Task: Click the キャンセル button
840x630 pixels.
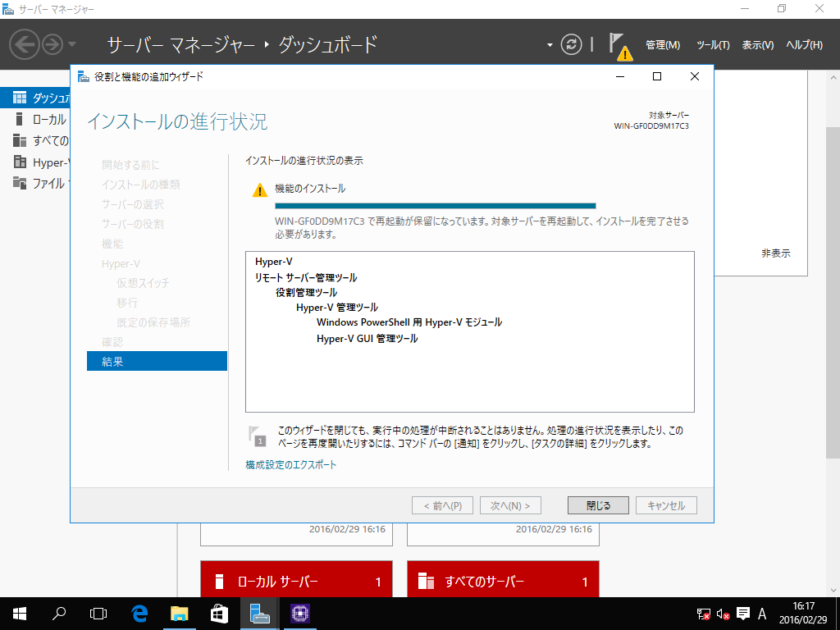Action: (x=666, y=505)
